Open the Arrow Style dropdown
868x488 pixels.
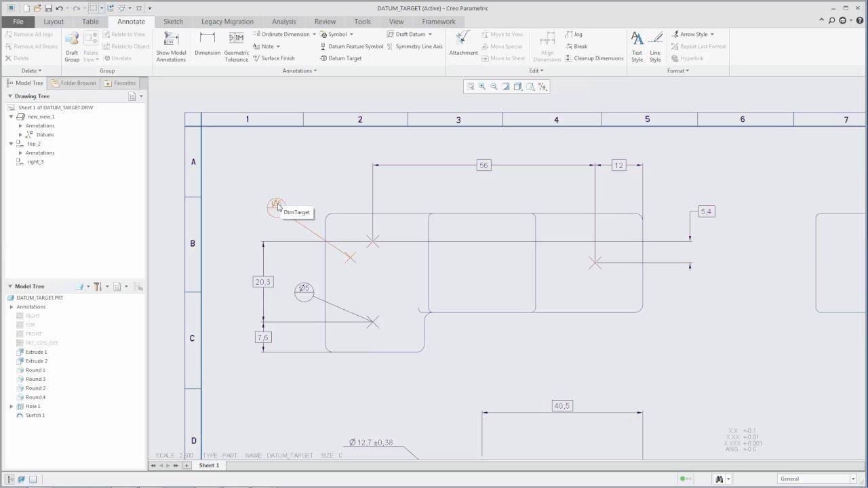pyautogui.click(x=712, y=34)
